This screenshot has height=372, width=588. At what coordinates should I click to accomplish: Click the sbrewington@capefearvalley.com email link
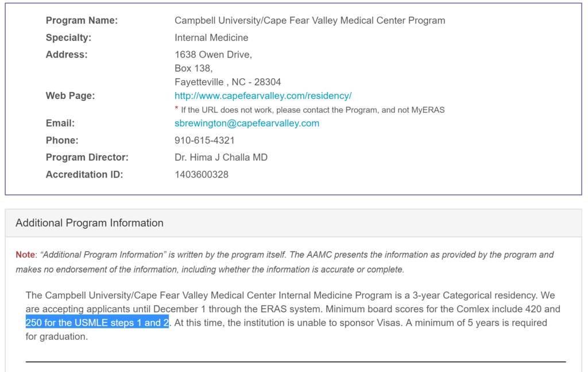point(247,123)
